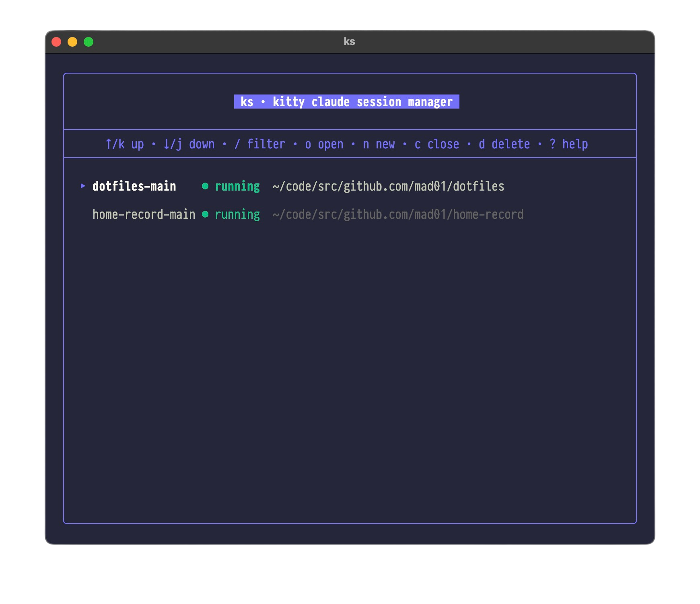700x604 pixels.
Task: Click the dotfiles path ~/code/src/github.com/mad01/dotfiles
Action: pos(388,186)
